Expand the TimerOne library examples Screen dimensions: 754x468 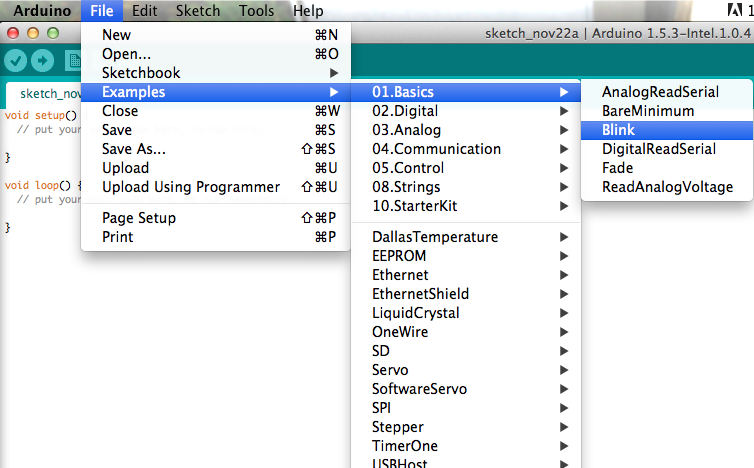click(x=466, y=446)
